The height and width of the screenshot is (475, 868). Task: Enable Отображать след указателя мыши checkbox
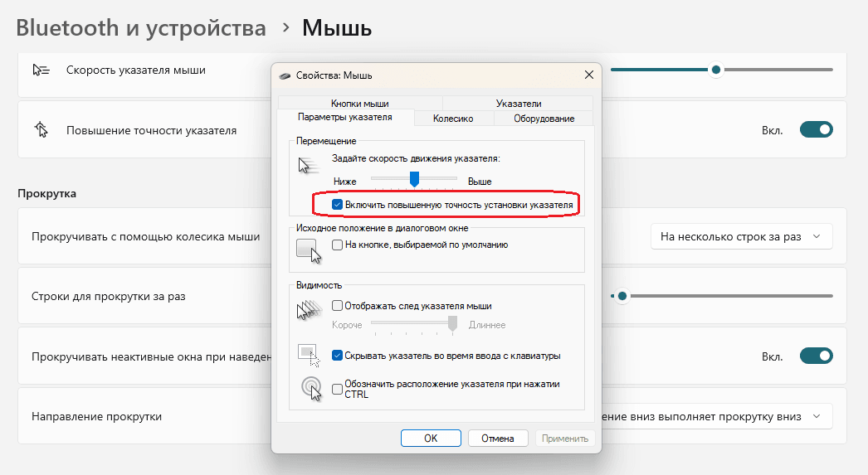pyautogui.click(x=337, y=305)
